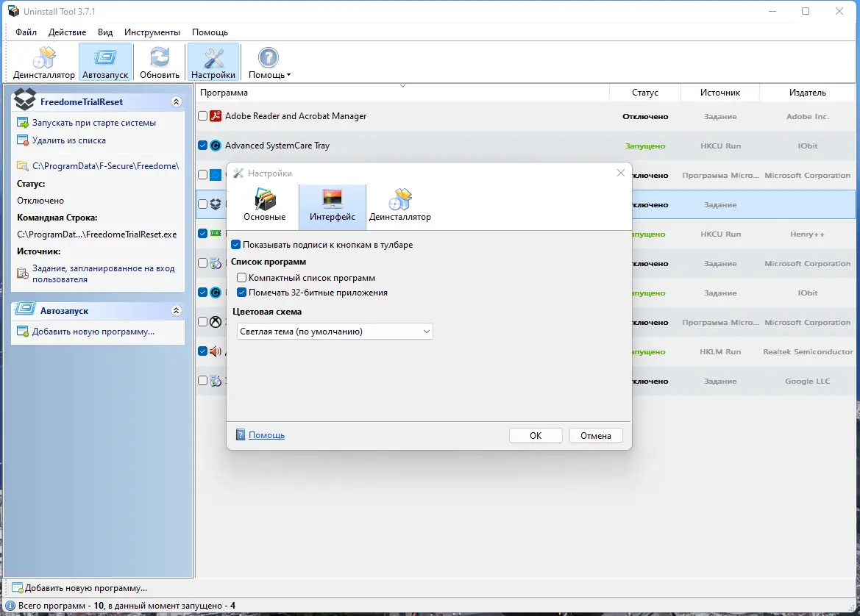Viewport: 860px width, 616px height.
Task: Click Добавить новую программу in bottom bar
Action: point(86,588)
